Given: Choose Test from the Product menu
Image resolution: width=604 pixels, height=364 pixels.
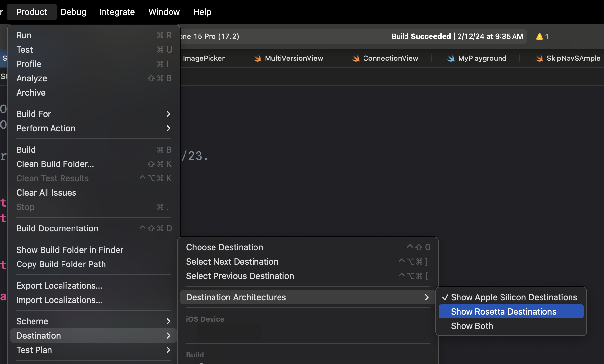Looking at the screenshot, I should point(94,50).
